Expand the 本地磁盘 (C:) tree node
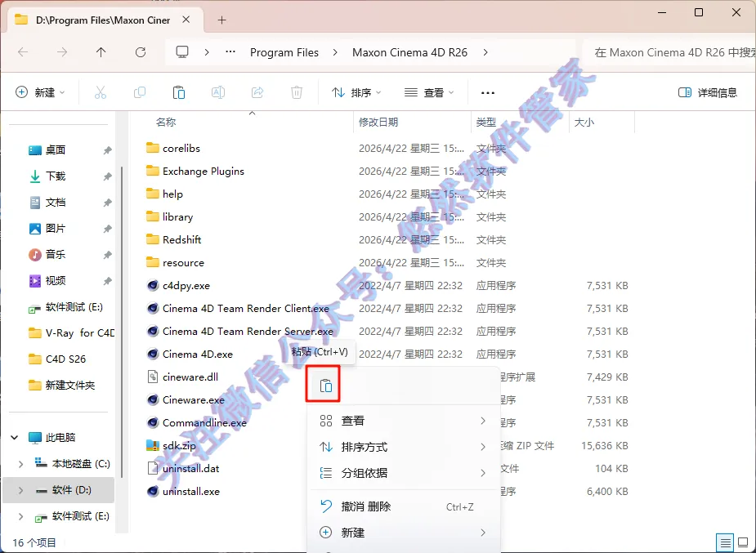Image resolution: width=756 pixels, height=553 pixels. [x=20, y=464]
